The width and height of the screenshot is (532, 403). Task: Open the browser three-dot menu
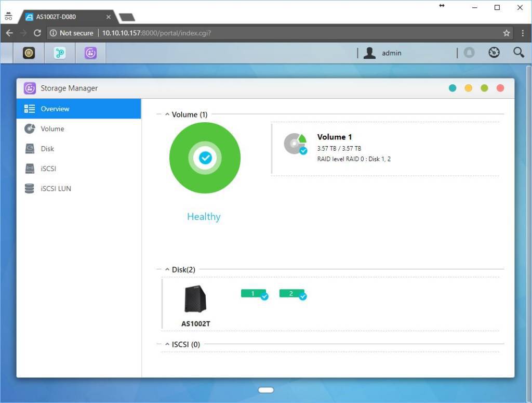523,33
